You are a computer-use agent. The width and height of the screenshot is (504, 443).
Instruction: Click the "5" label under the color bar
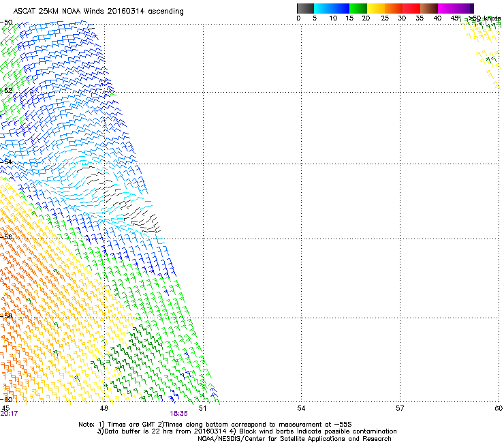click(315, 18)
